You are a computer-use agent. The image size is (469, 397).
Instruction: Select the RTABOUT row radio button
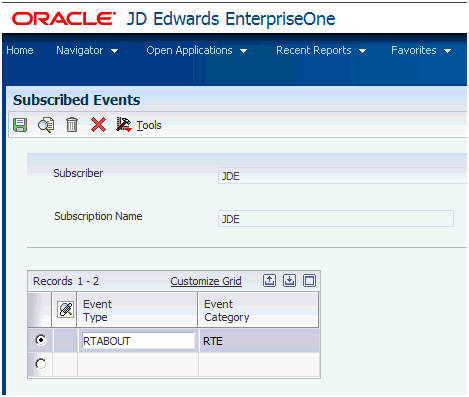41,340
